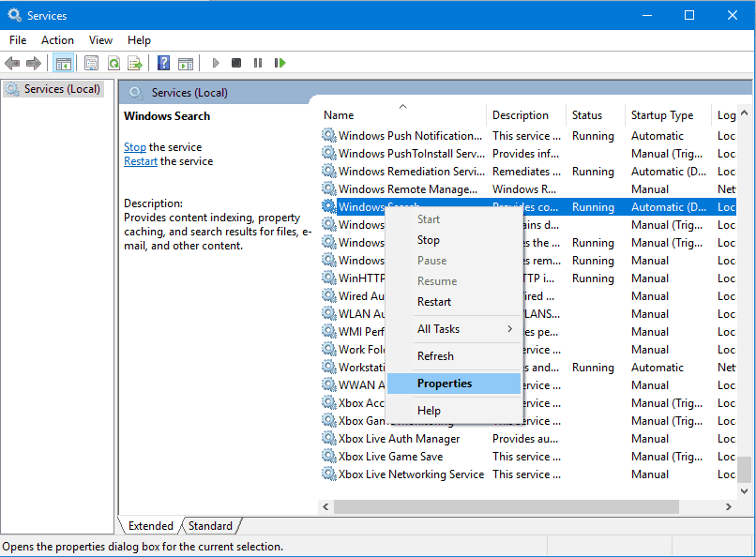Click the Restart Service toolbar icon
The width and height of the screenshot is (756, 557).
click(280, 63)
